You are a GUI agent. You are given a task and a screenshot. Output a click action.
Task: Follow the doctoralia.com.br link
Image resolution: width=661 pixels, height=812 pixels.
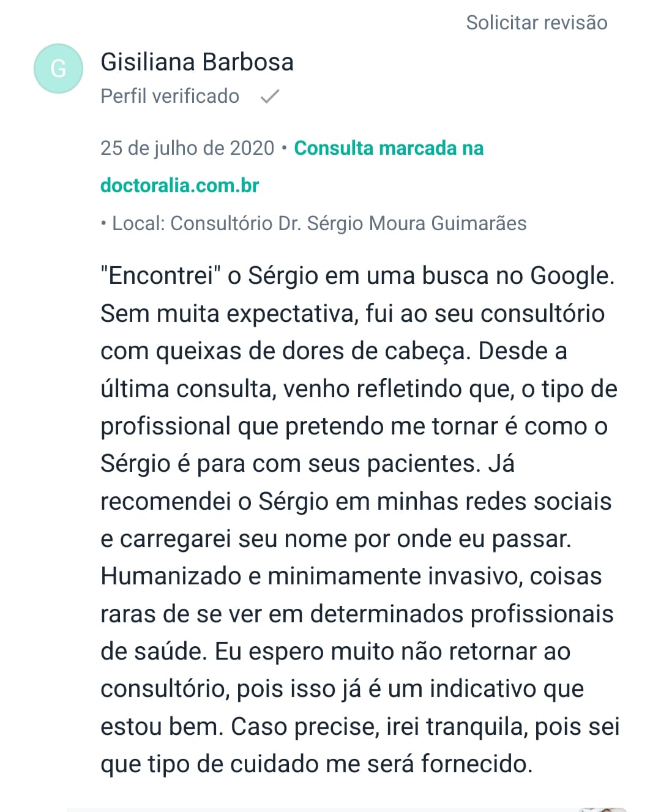(x=179, y=185)
